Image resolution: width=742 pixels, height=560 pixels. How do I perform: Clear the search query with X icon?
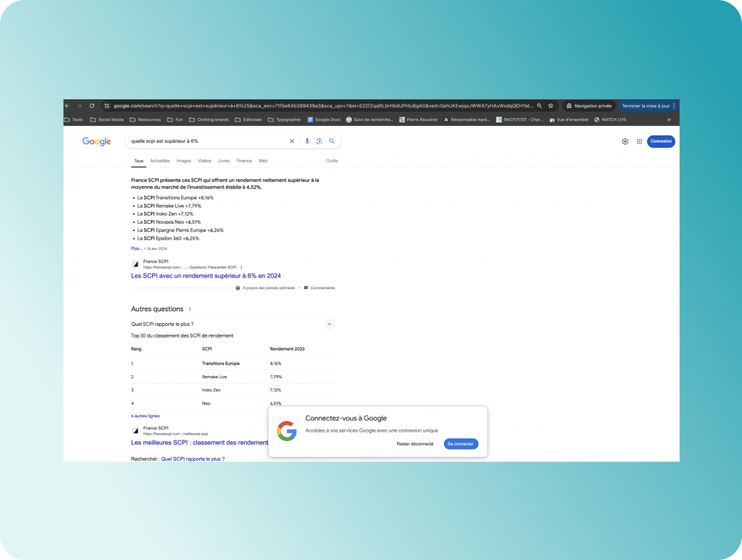(292, 141)
